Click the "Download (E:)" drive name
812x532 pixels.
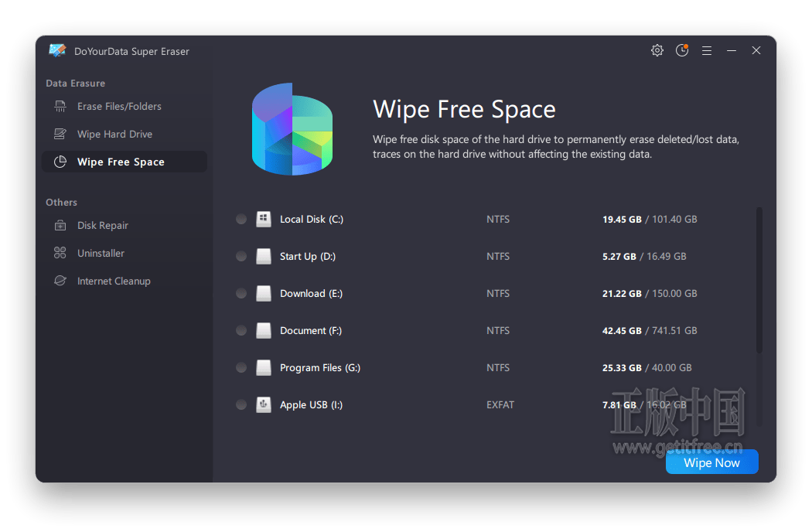coord(311,294)
